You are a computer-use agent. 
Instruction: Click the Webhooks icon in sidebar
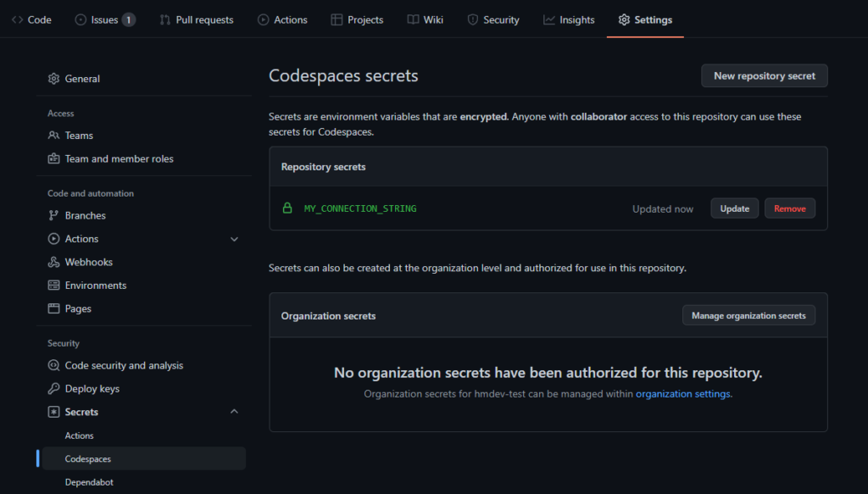click(x=53, y=263)
